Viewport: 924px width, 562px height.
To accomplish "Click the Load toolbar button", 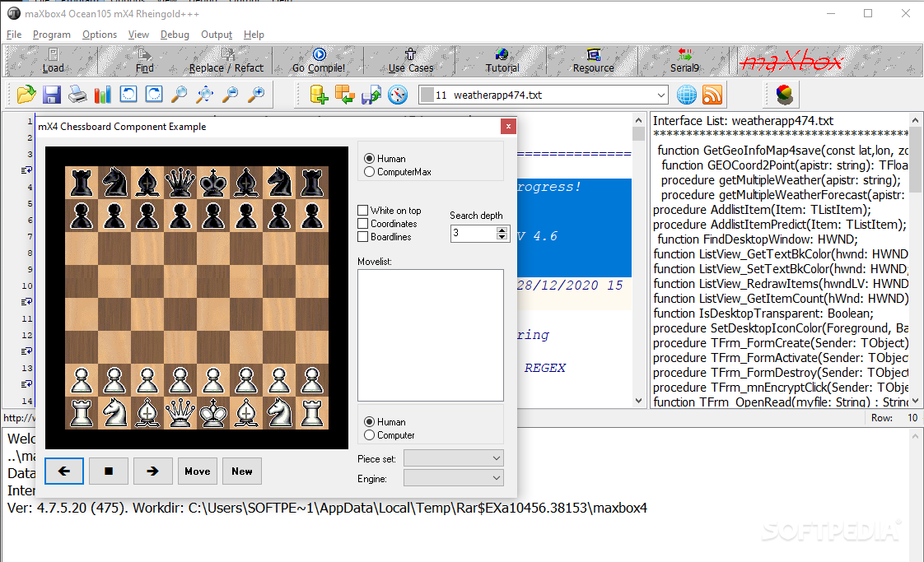I will click(x=53, y=61).
